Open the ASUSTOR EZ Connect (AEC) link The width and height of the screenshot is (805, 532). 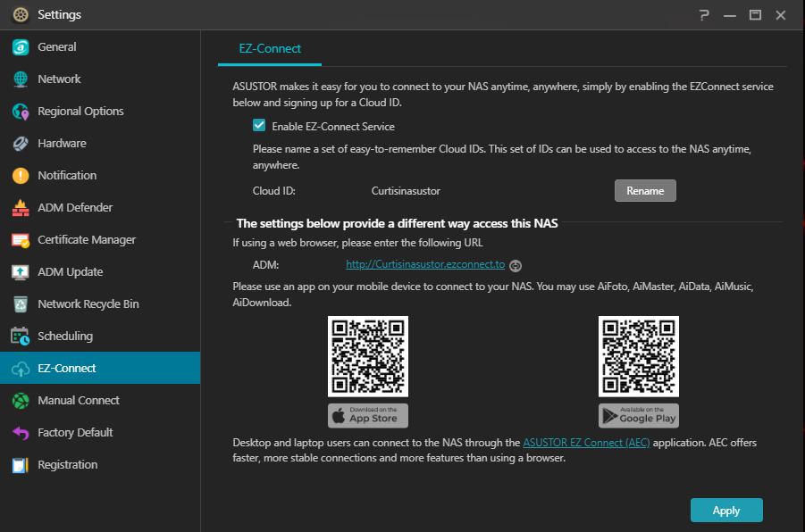click(586, 443)
